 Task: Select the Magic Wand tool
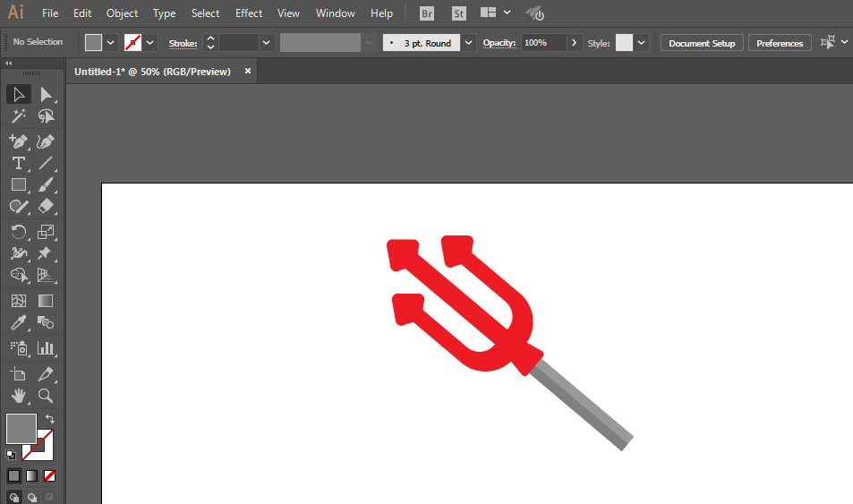19,116
